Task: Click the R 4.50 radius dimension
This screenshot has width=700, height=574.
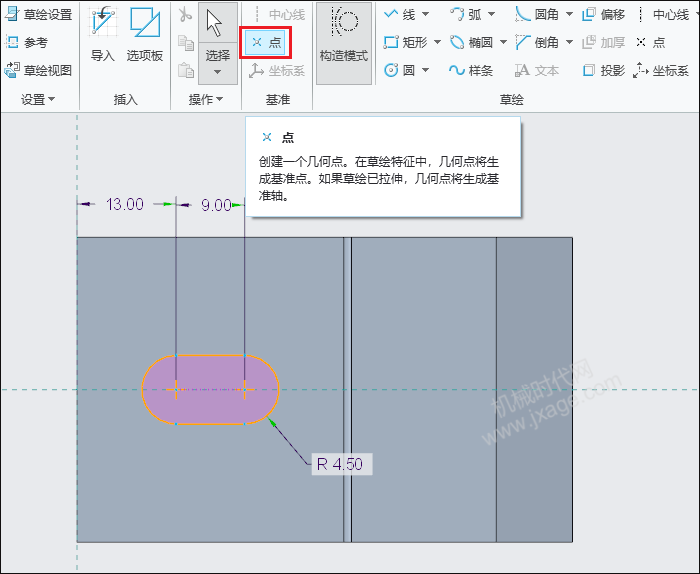Action: pos(340,464)
